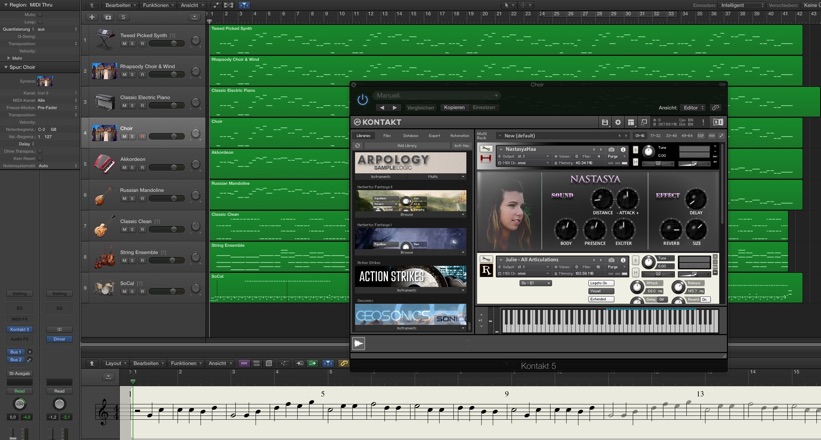Click Akkordeon track instrument icon
This screenshot has height=440, width=821.
coord(105,163)
